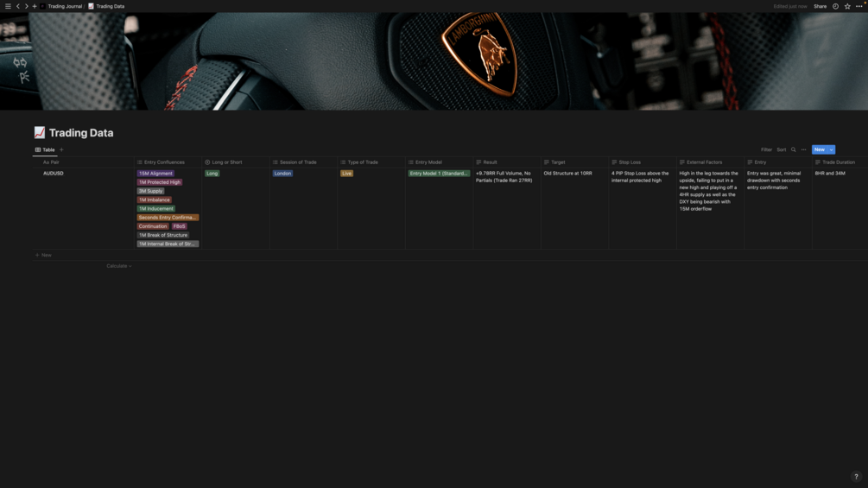Image resolution: width=868 pixels, height=488 pixels.
Task: Open the Filter option
Action: coord(766,149)
